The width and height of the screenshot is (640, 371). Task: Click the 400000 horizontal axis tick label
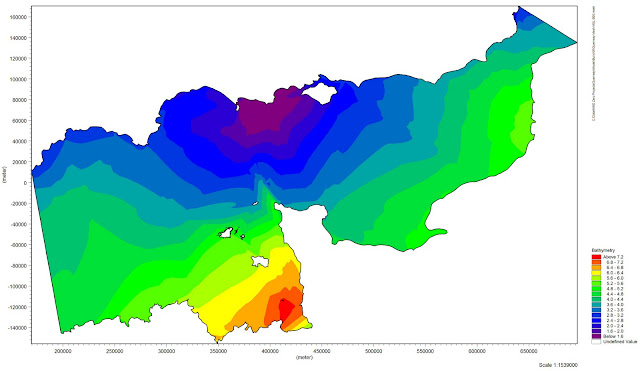click(x=269, y=351)
